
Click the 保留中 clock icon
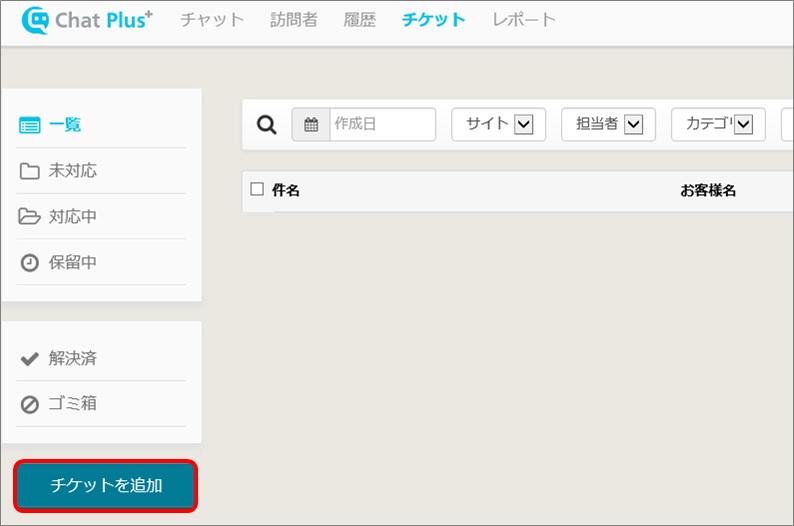click(29, 263)
